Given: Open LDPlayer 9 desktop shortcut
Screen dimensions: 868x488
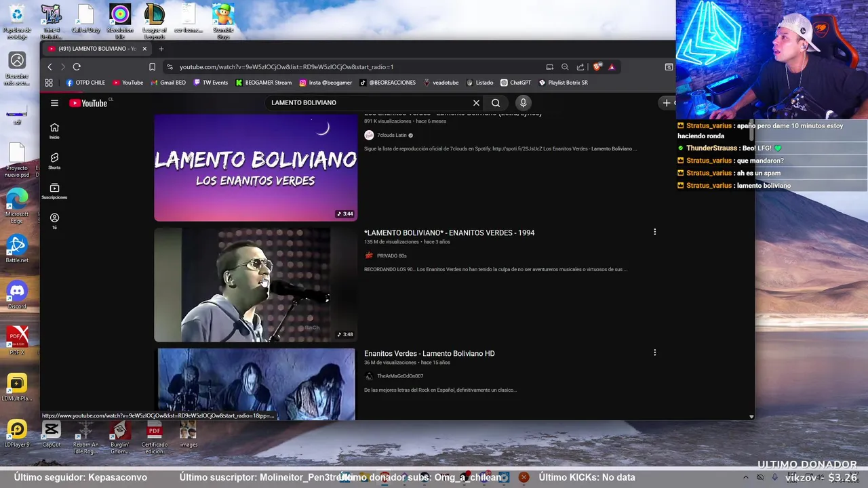Looking at the screenshot, I should (x=17, y=434).
